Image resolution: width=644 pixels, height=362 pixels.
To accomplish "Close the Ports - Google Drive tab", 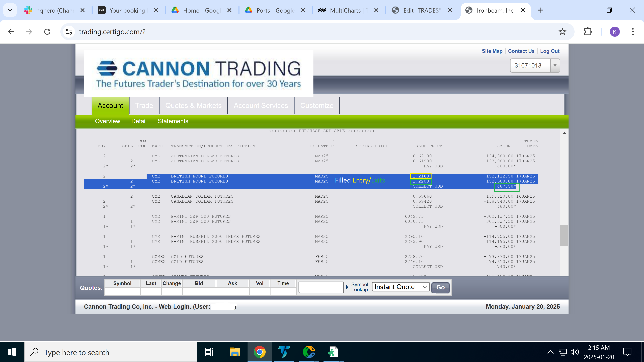I will [x=303, y=10].
